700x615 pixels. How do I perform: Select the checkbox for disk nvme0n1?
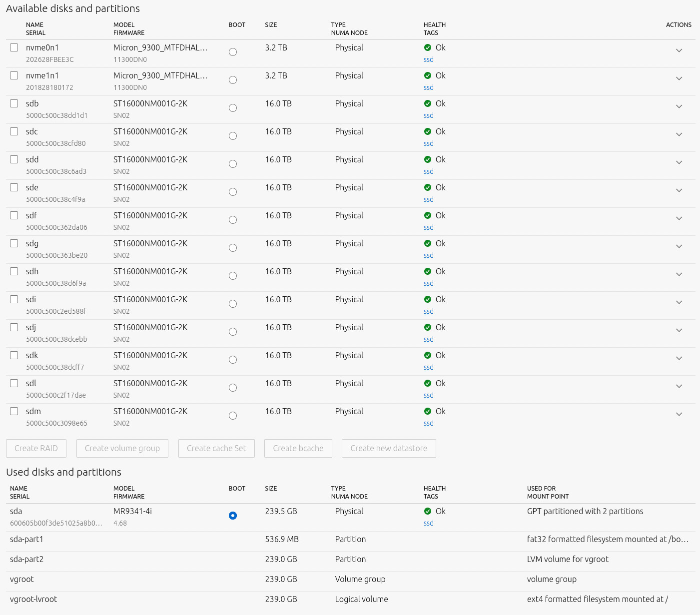[x=14, y=47]
